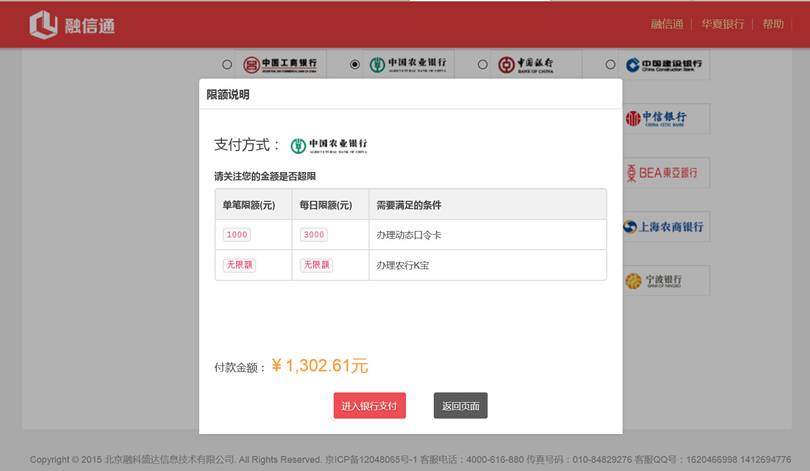Screen dimensions: 810x471
Task: Click the 办理农行K宝 condition cell
Action: (x=488, y=265)
